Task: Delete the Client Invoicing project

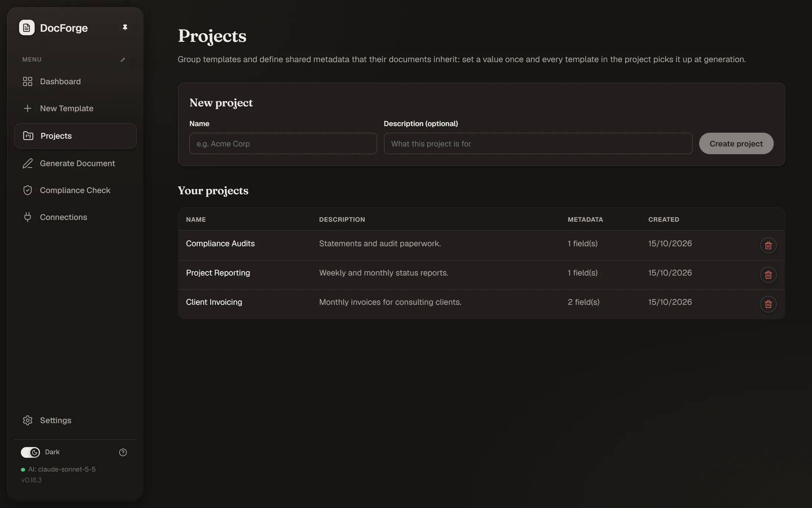Action: tap(768, 304)
